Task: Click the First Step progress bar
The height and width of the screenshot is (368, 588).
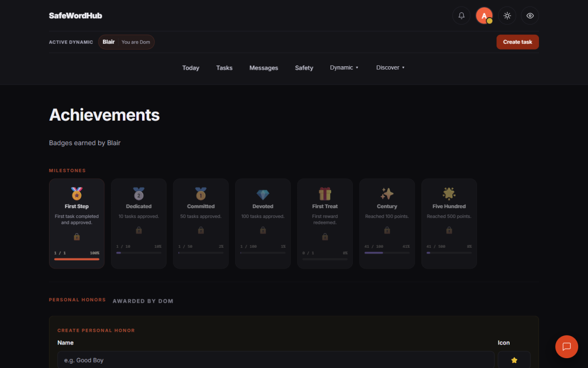Action: [x=77, y=259]
